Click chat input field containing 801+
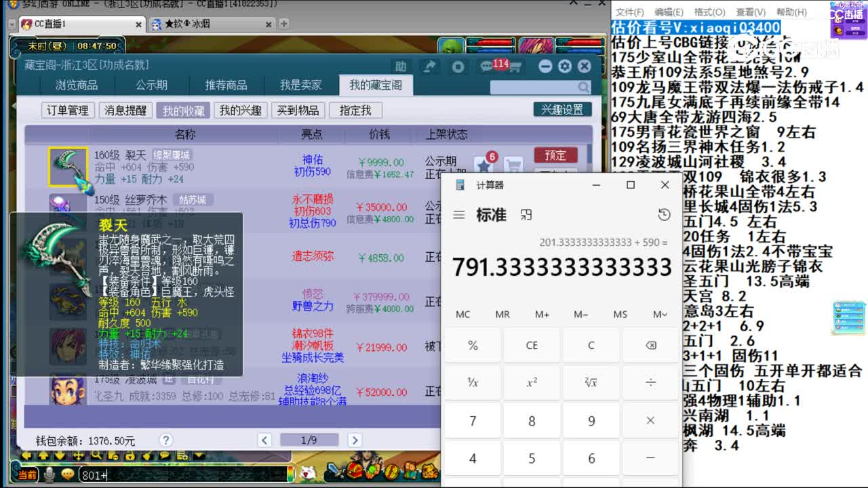This screenshot has width=868, height=488. point(183,475)
